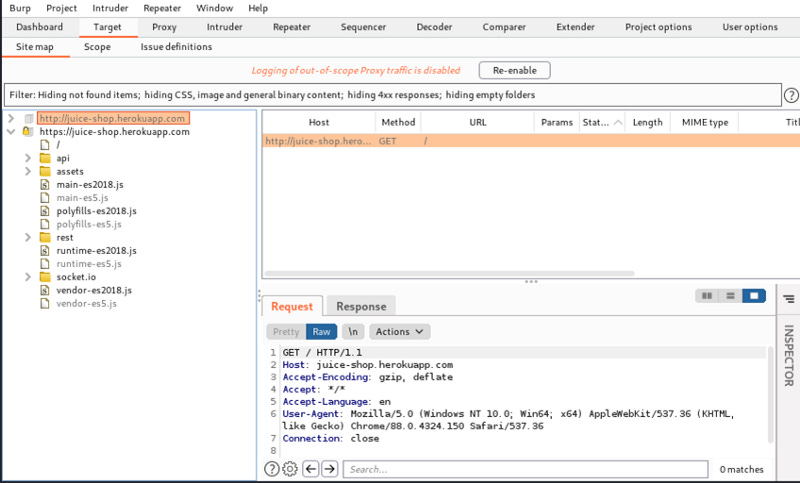The image size is (800, 483).
Task: Select combined tabbed layout view icon
Action: [754, 296]
